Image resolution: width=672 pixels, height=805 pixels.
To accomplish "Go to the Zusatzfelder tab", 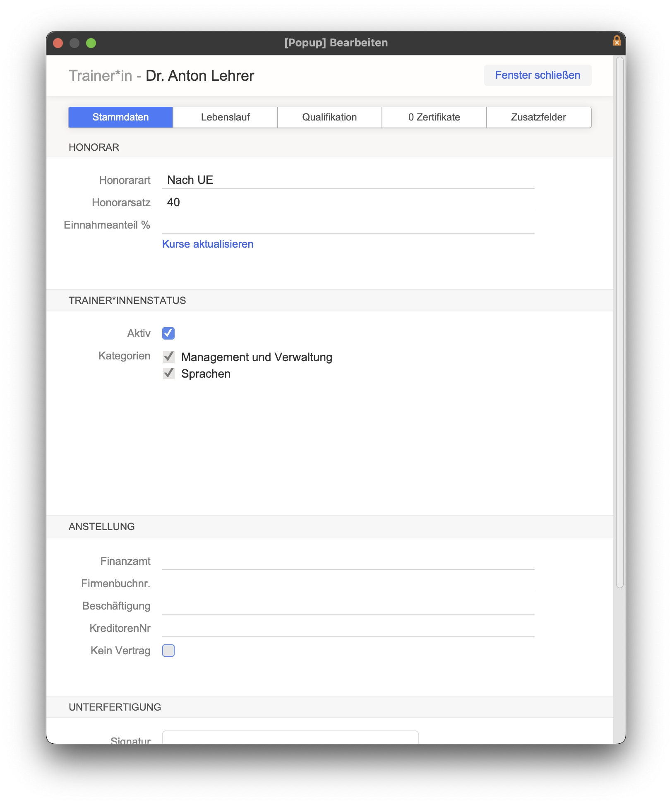I will coord(538,117).
